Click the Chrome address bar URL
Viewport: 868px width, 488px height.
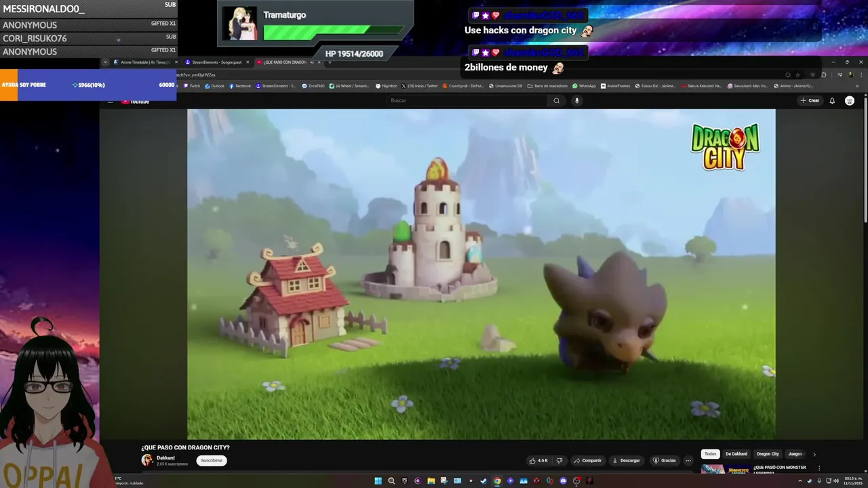[197, 75]
